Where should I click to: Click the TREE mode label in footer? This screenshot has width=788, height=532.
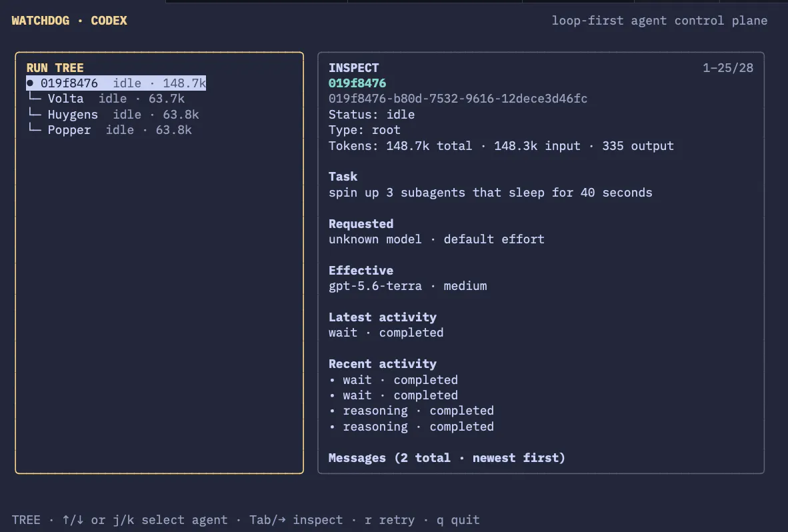[x=26, y=520]
